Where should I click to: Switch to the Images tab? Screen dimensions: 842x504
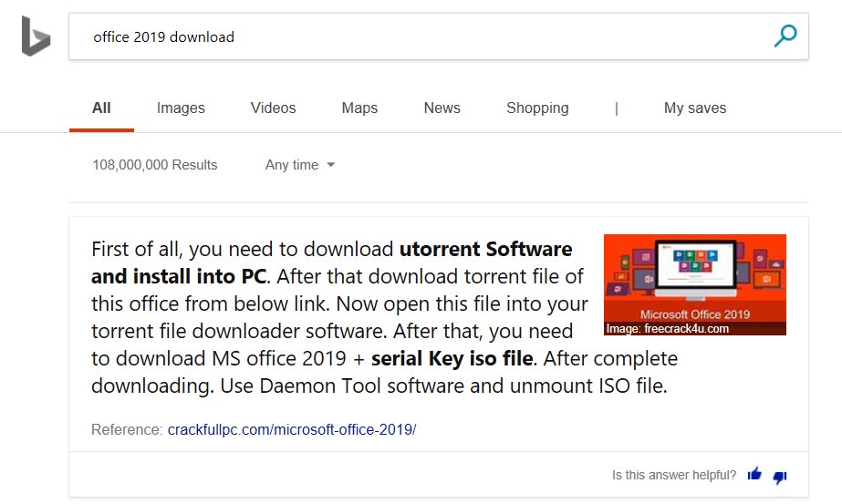pos(181,108)
